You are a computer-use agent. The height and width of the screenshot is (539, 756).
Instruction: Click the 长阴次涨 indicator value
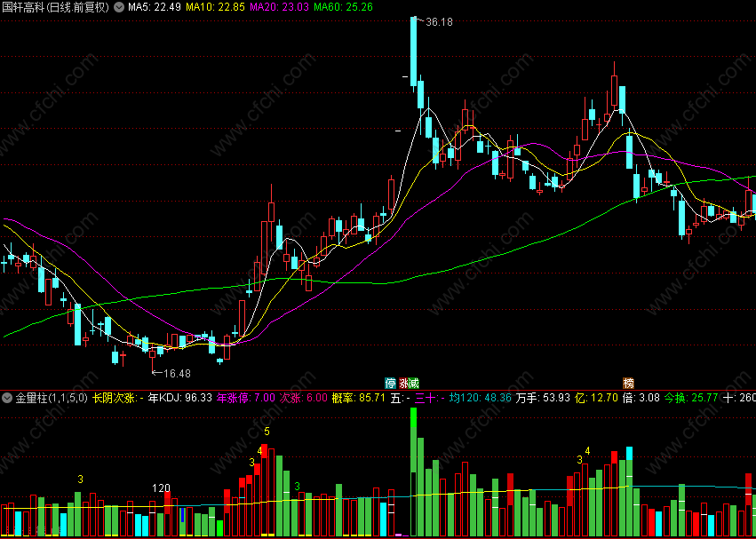coord(119,398)
